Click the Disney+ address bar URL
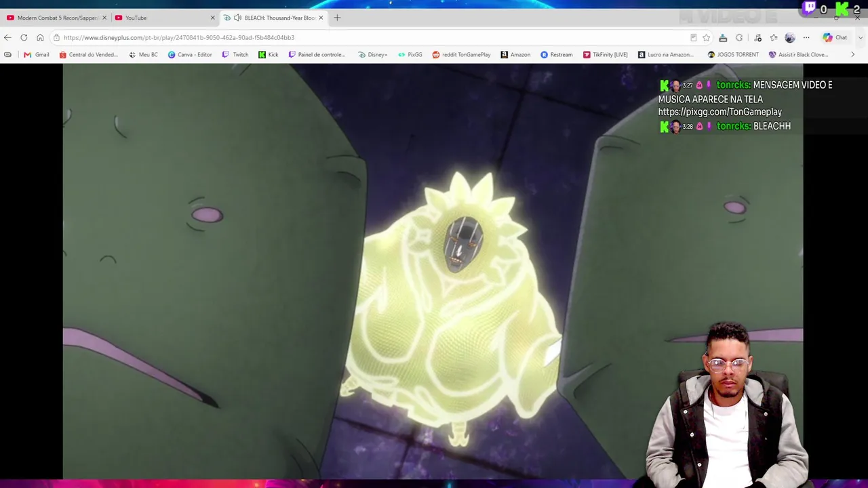Screen dimensions: 868x488 179,37
